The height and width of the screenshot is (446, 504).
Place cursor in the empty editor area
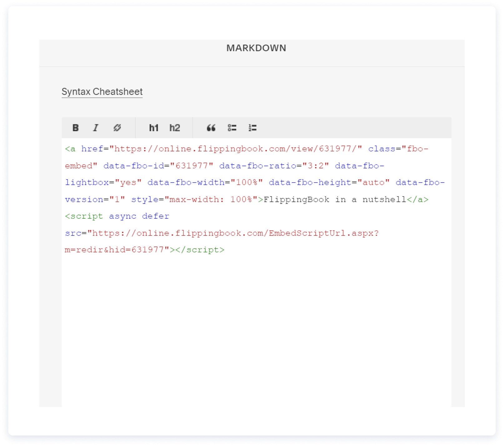pos(256,328)
